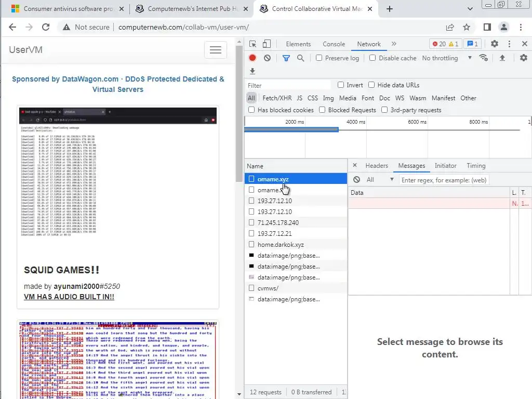Screen dimensions: 532x399
Task: Open DevTools customize three-dot menu
Action: (509, 44)
